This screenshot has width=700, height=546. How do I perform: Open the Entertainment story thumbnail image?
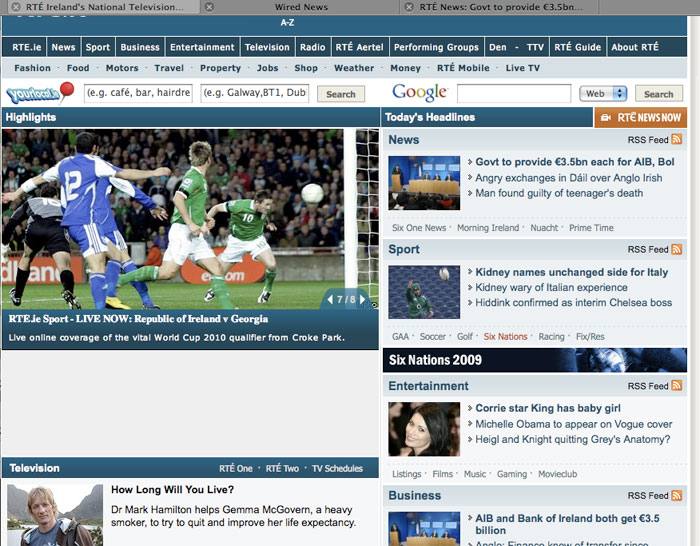pos(424,429)
